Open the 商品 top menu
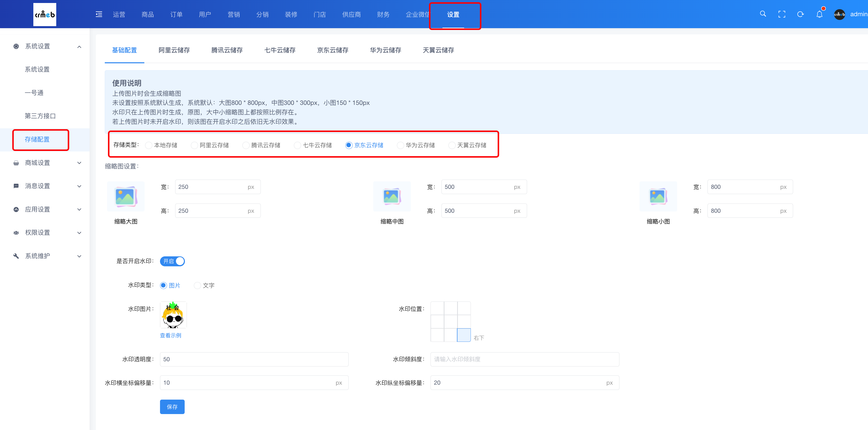 point(148,14)
